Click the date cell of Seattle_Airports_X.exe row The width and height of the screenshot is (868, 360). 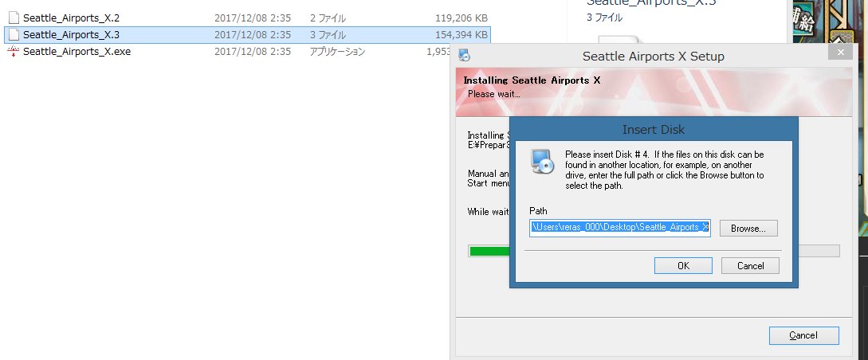point(253,52)
